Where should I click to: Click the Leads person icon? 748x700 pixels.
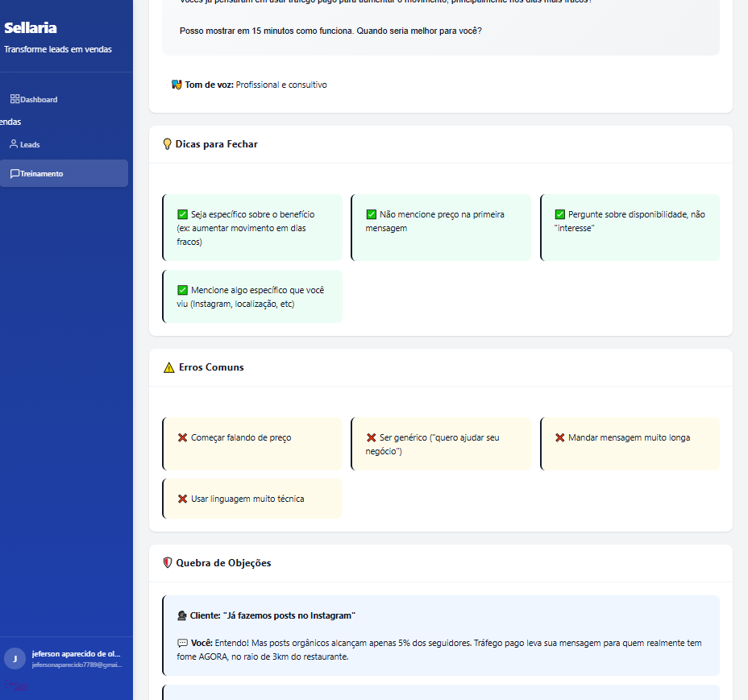click(14, 144)
